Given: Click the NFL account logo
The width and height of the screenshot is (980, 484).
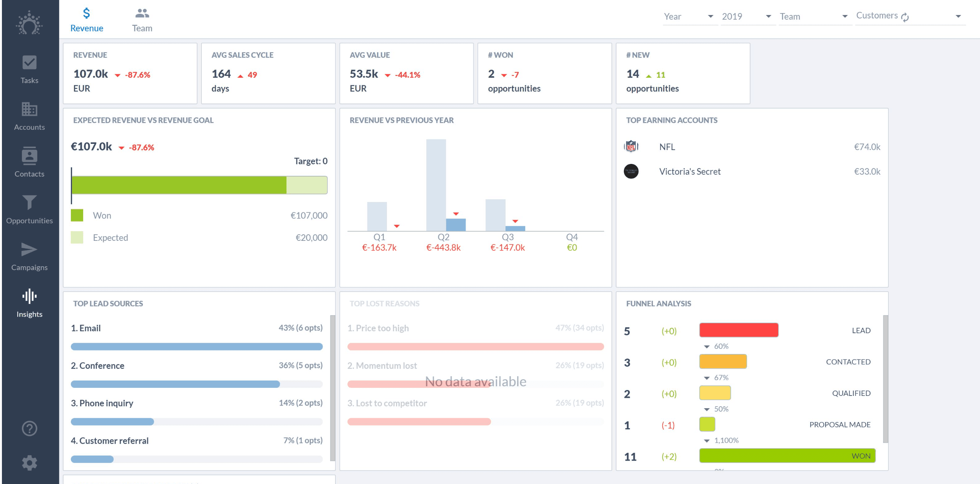Looking at the screenshot, I should pos(631,147).
